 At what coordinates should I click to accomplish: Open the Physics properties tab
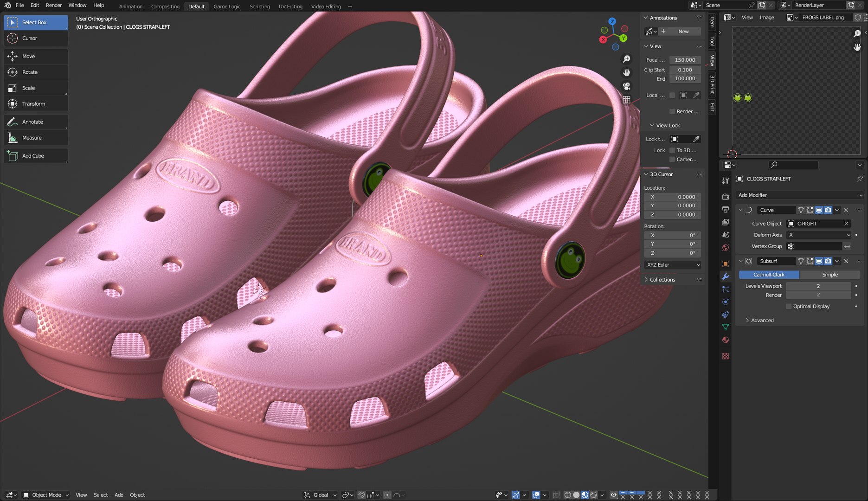click(726, 302)
